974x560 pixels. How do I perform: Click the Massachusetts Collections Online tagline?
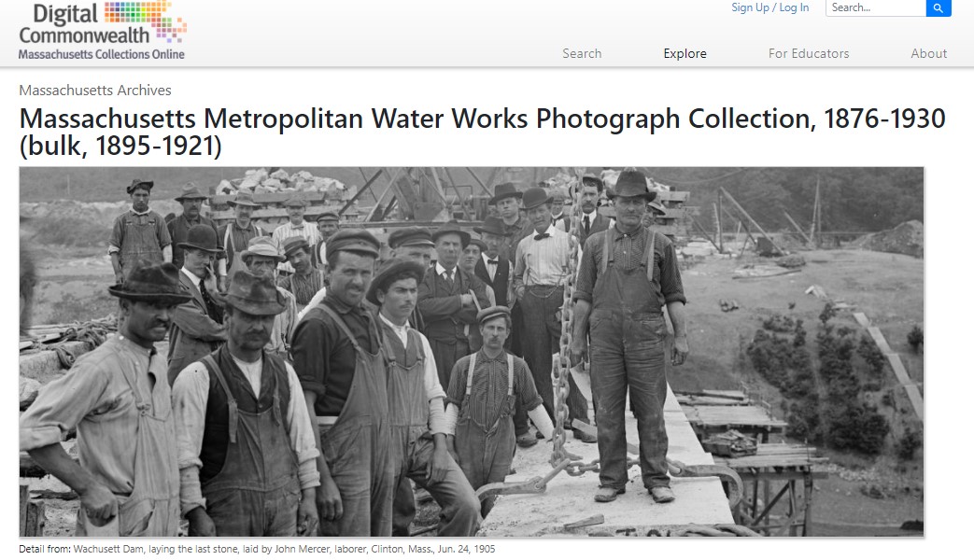101,55
